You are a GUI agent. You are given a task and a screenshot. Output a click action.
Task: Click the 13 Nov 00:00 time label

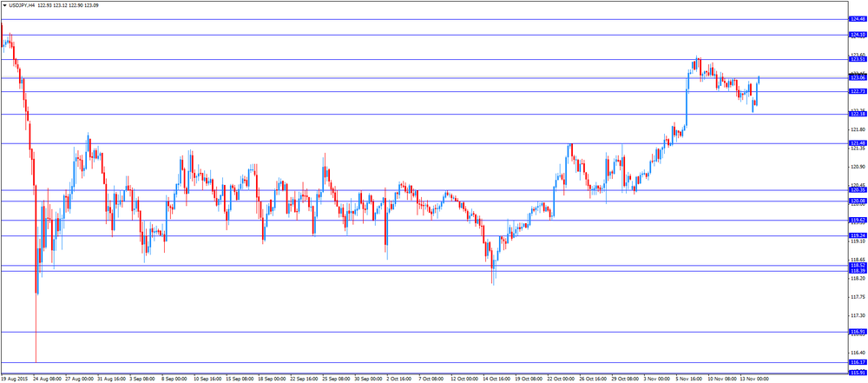point(754,380)
